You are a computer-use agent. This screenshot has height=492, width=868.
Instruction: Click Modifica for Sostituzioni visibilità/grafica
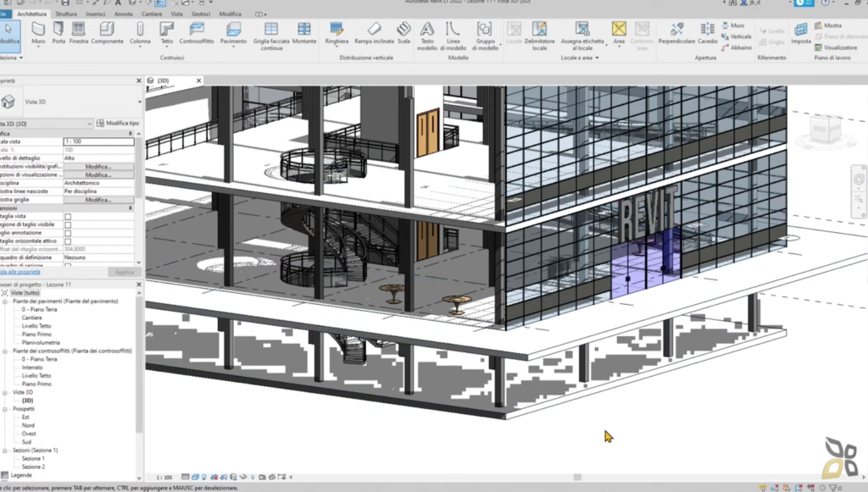98,166
